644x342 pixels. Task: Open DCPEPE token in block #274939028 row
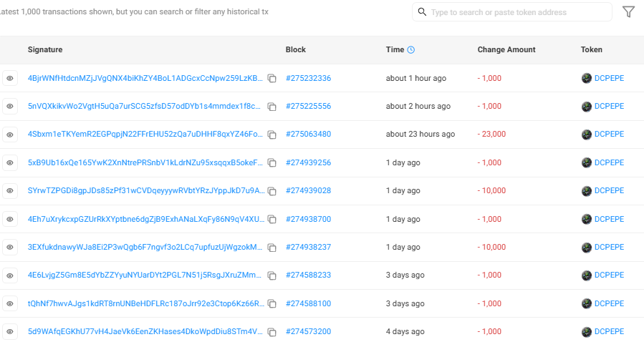coord(609,190)
